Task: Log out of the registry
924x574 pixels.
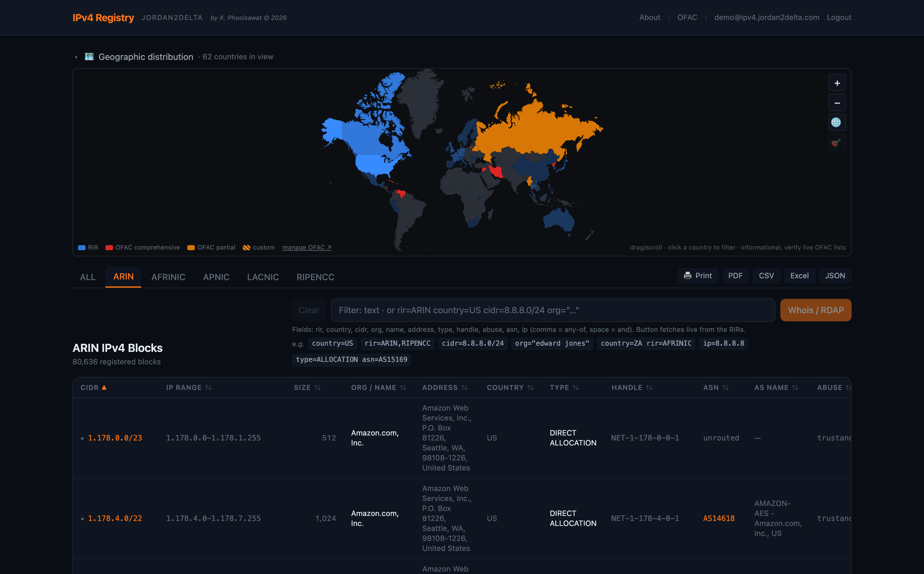Action: coord(839,17)
